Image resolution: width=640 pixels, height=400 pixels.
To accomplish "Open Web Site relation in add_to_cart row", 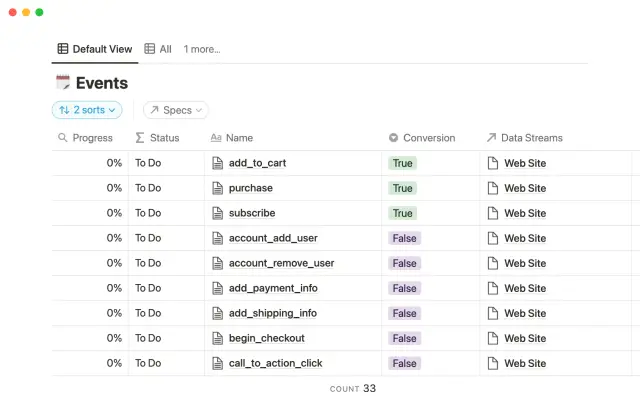I will click(525, 163).
